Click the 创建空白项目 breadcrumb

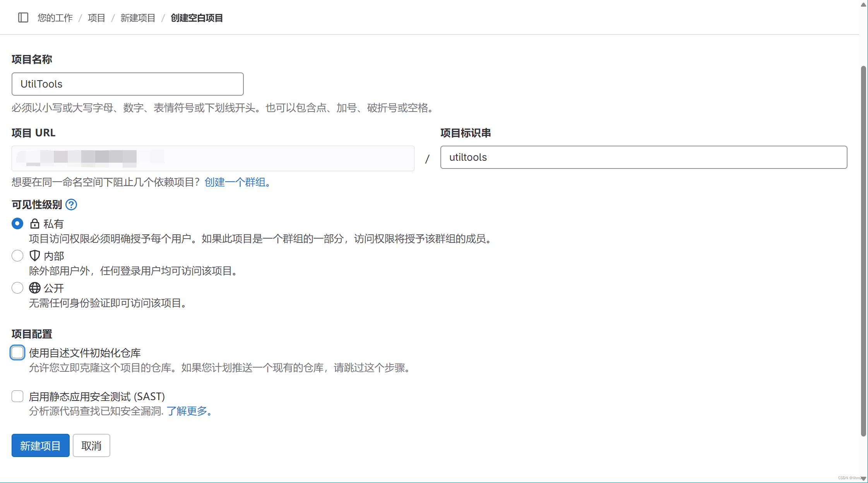197,18
